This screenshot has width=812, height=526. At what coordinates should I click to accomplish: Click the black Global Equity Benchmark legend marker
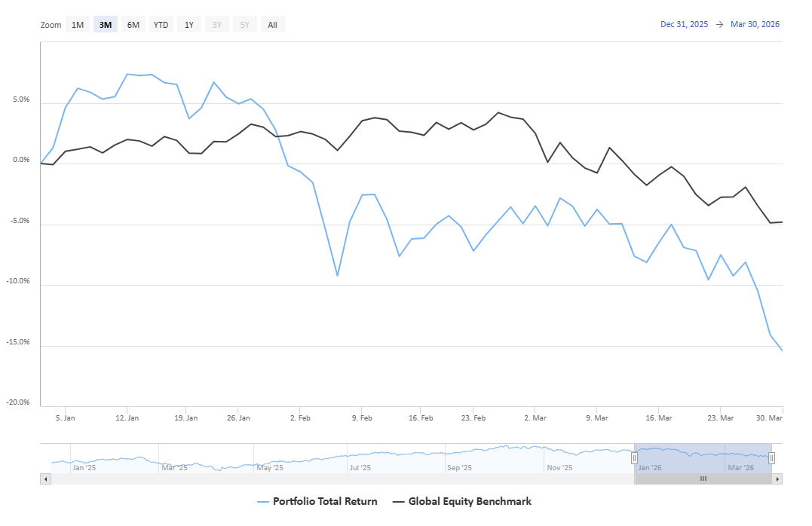coord(400,501)
